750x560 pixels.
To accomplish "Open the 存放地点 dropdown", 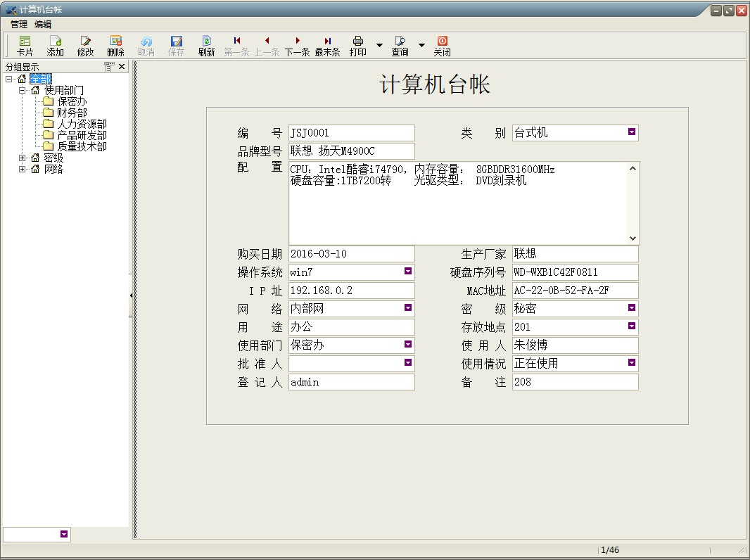I will pyautogui.click(x=632, y=326).
